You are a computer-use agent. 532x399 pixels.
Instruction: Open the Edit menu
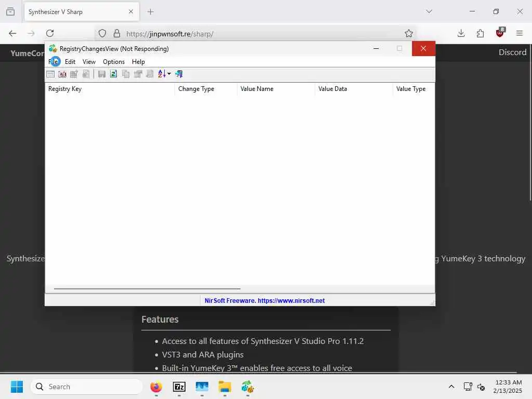point(70,62)
